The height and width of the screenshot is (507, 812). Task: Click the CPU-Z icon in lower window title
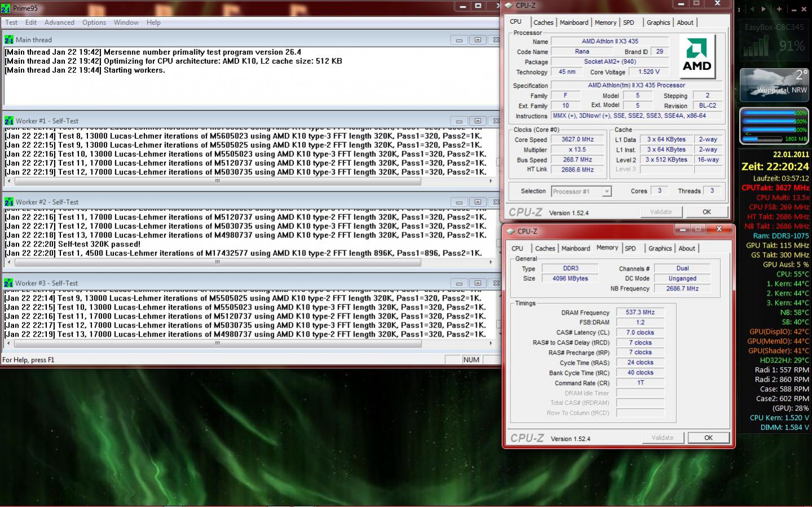pyautogui.click(x=510, y=231)
